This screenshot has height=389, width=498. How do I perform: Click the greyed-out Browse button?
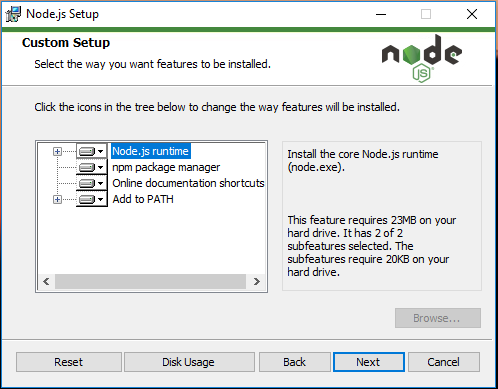pyautogui.click(x=438, y=318)
